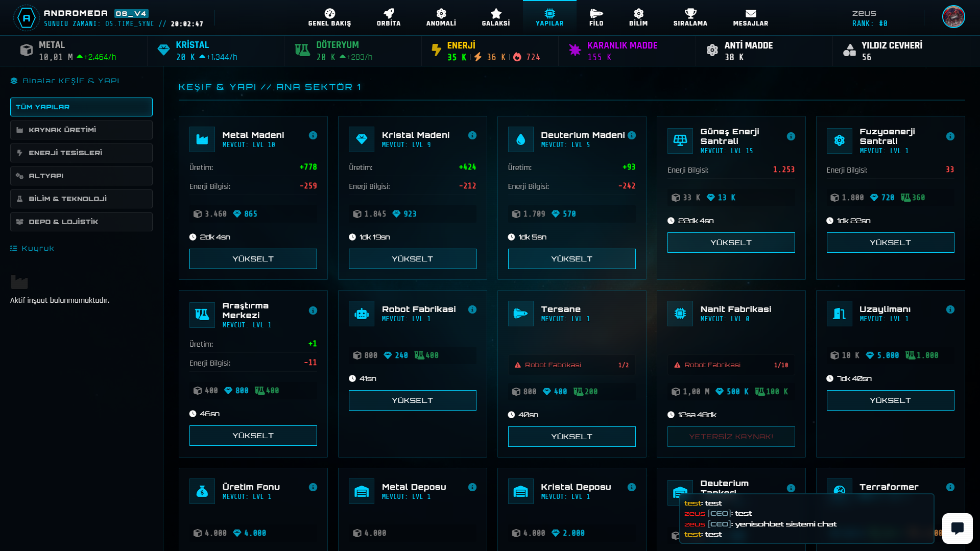Open the Galaksi tab

[495, 17]
